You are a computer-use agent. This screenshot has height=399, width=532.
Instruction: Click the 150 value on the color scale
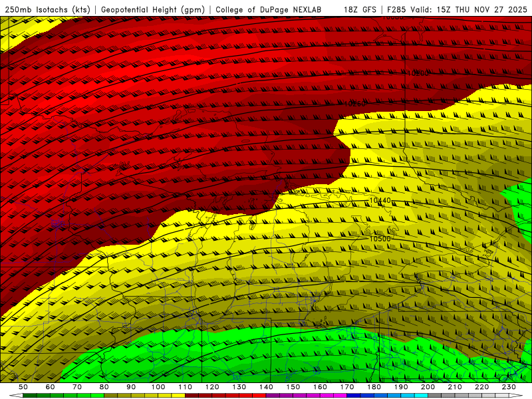(x=293, y=387)
